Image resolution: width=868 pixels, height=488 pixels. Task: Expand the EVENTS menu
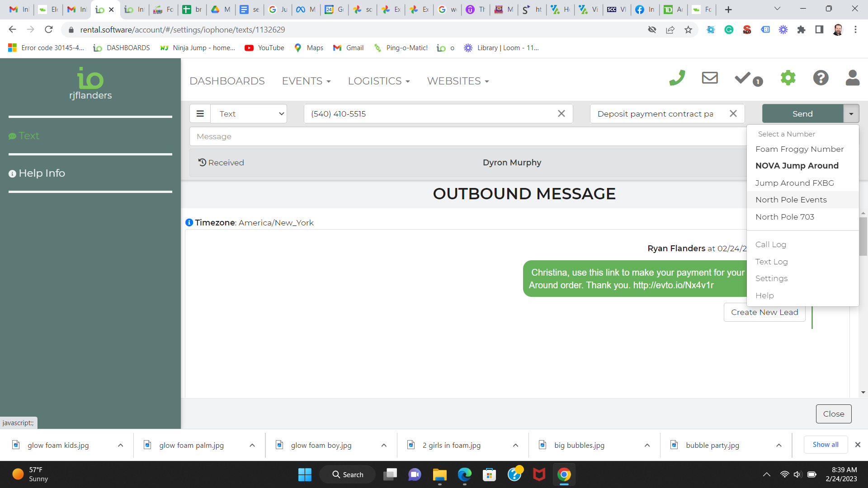click(306, 81)
